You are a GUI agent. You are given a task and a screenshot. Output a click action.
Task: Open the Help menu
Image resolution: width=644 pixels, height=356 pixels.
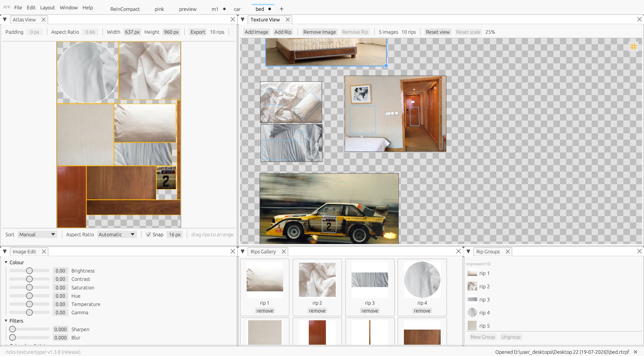(x=88, y=8)
